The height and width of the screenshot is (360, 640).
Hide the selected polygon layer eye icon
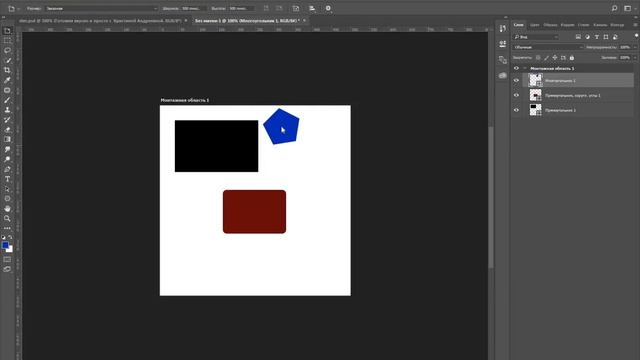click(x=516, y=80)
